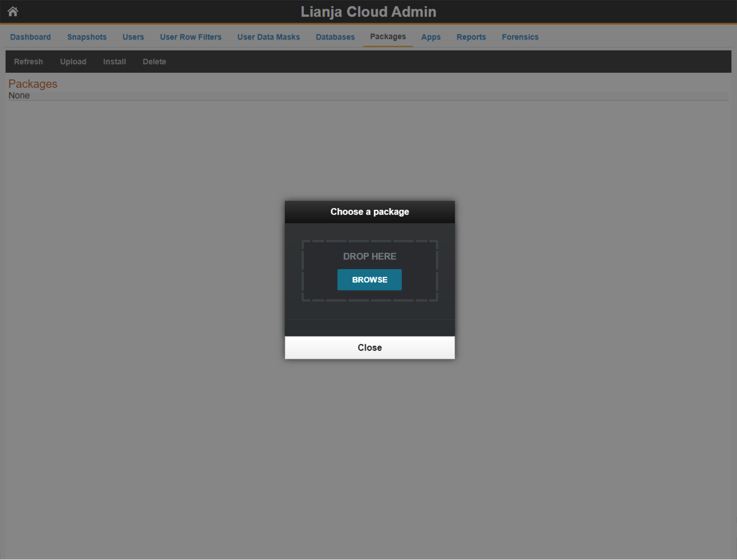Close the Choose a package dialog
The width and height of the screenshot is (737, 560).
tap(369, 347)
